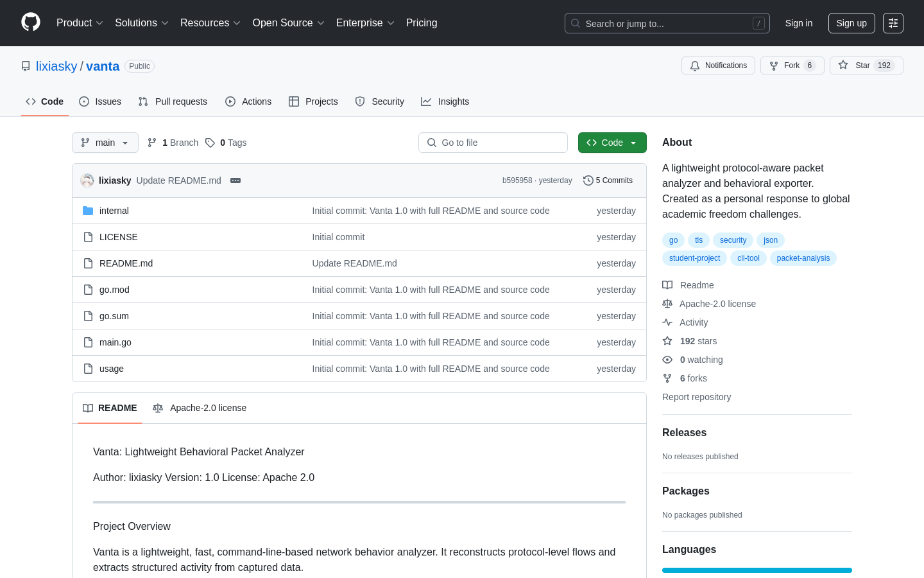
Task: View the 0 Tags list
Action: coord(226,143)
